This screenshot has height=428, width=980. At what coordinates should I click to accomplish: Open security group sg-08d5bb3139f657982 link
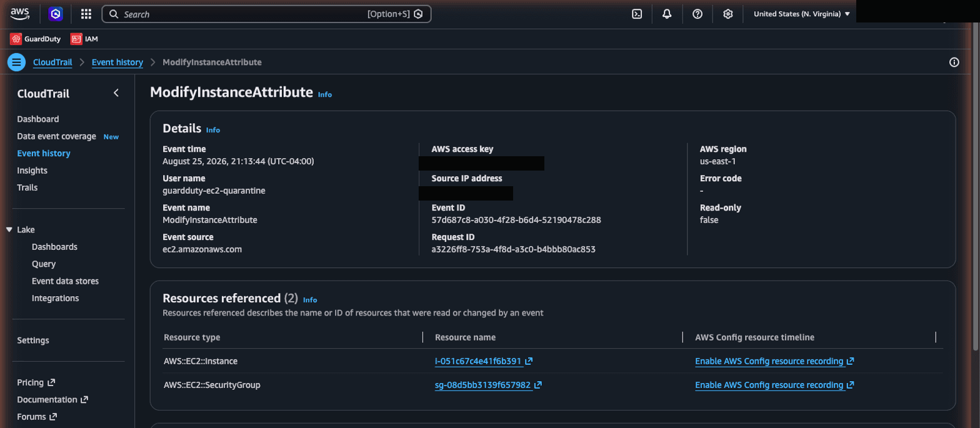(482, 385)
